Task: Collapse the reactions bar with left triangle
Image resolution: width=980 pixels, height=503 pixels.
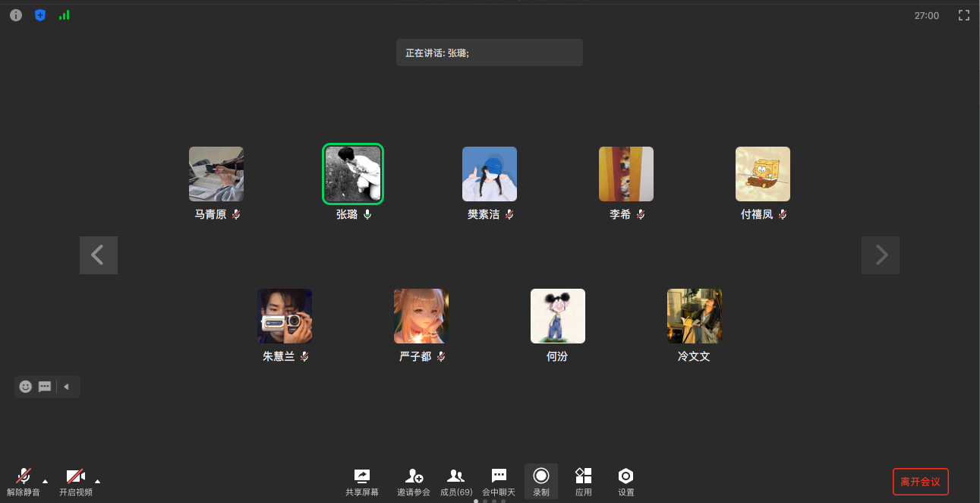Action: 66,387
